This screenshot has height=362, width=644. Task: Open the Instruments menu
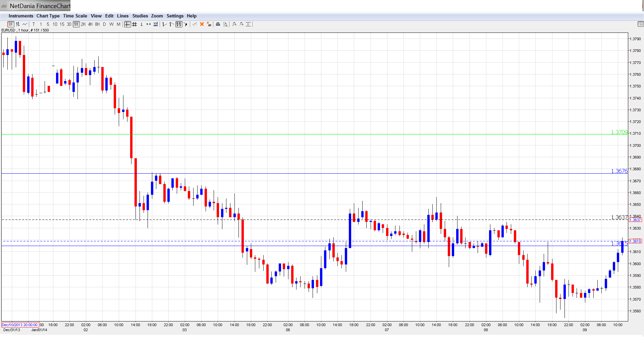pos(21,16)
